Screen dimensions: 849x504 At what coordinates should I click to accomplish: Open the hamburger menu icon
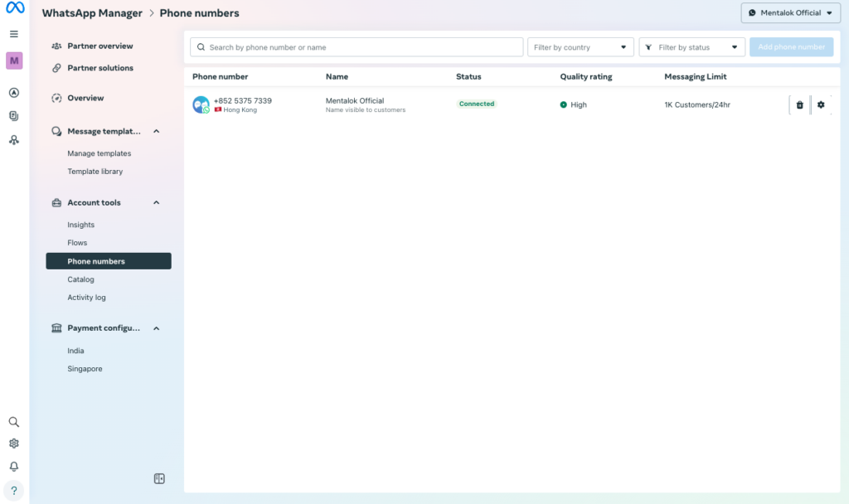(14, 34)
